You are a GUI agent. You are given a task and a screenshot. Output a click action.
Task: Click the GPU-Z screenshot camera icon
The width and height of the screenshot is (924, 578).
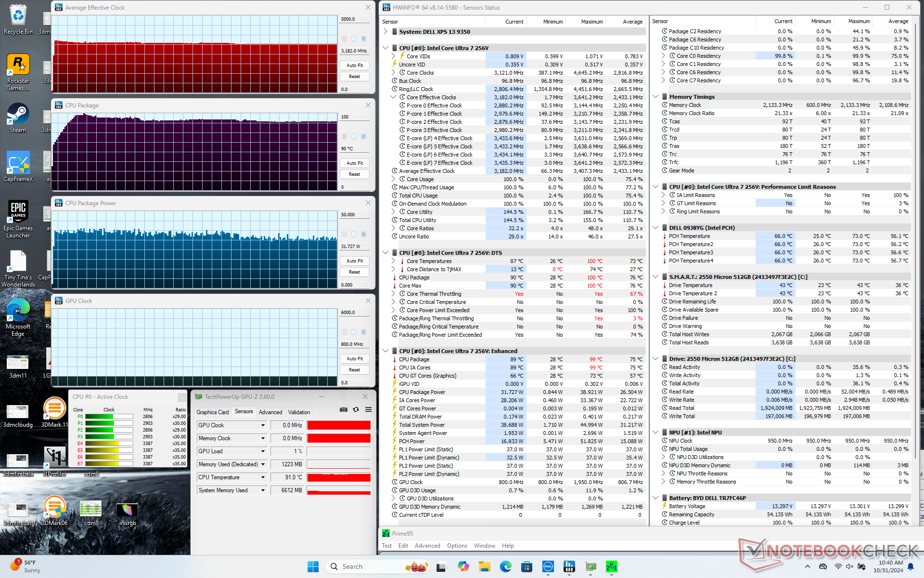[x=343, y=409]
